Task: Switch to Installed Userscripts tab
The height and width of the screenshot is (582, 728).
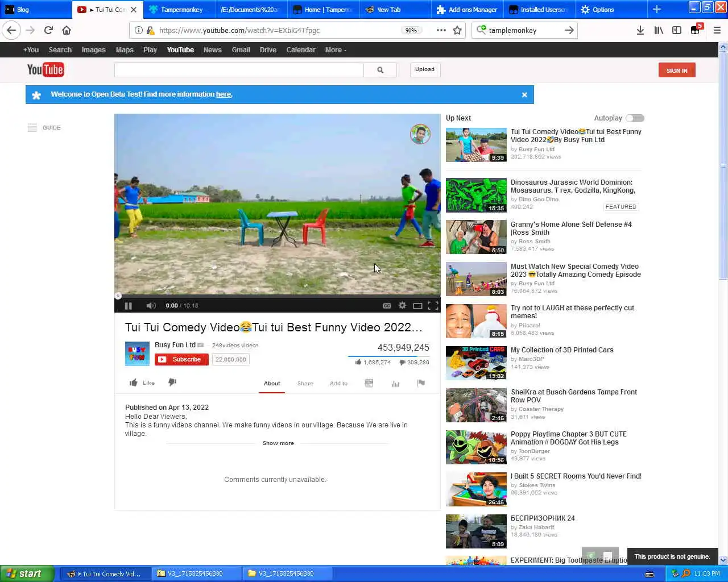Action: point(539,10)
